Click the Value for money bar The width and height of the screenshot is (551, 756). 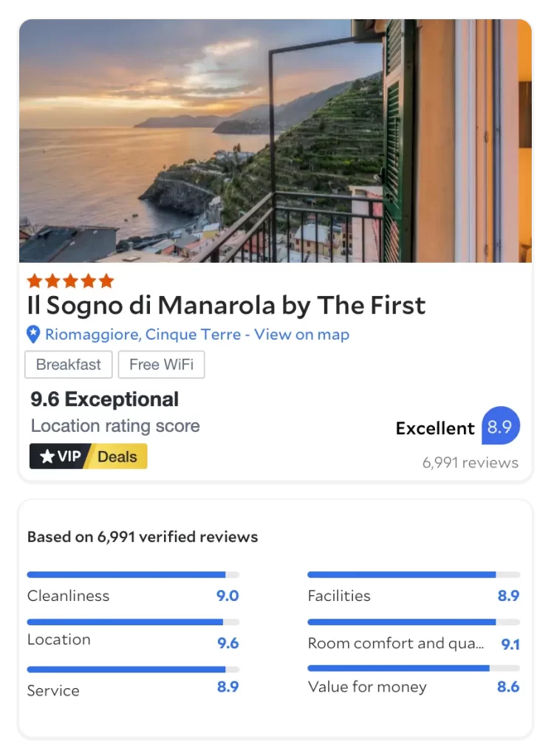[x=414, y=668]
